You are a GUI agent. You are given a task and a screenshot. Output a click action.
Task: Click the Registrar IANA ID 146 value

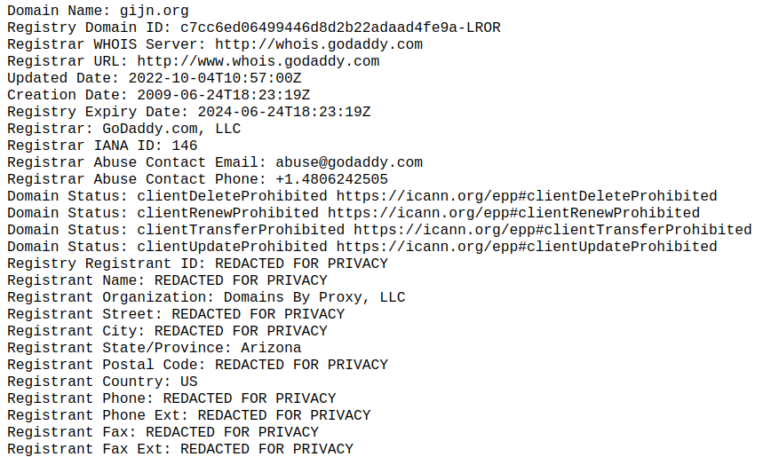[184, 146]
